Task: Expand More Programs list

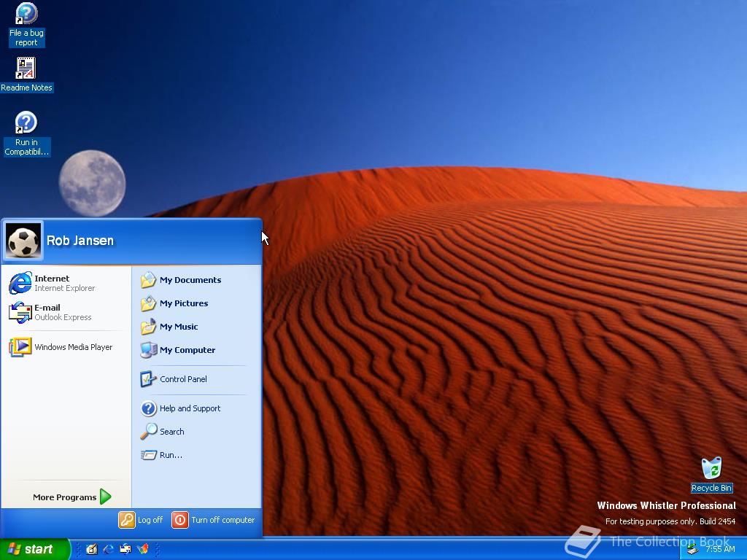Action: point(72,497)
